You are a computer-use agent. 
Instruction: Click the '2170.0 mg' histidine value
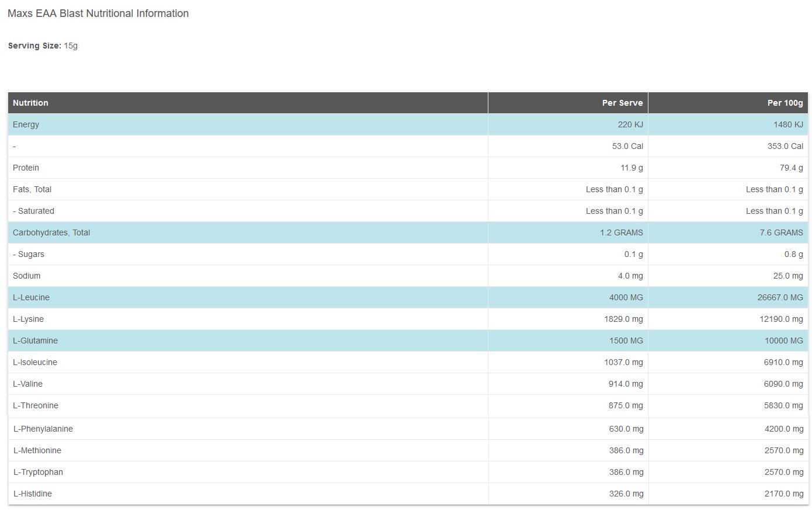(784, 494)
